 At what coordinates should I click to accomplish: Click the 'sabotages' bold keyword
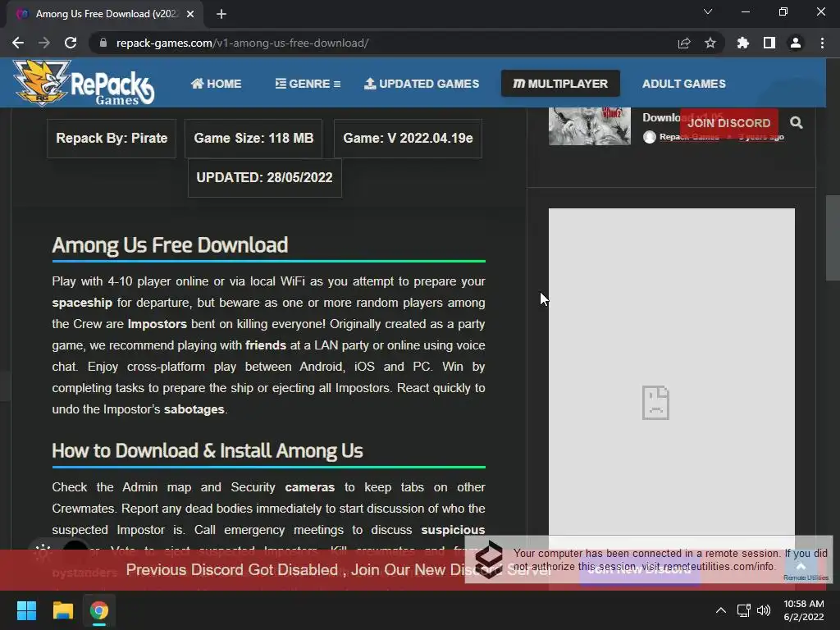pyautogui.click(x=194, y=409)
